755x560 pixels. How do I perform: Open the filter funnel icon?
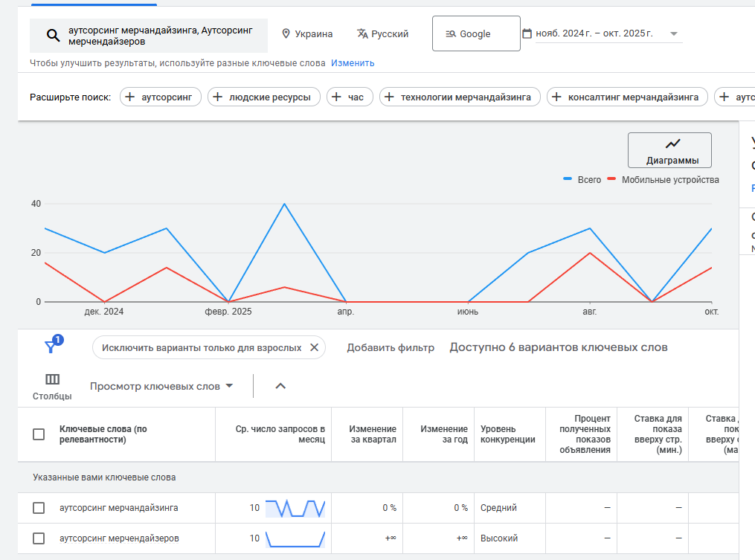click(x=52, y=345)
